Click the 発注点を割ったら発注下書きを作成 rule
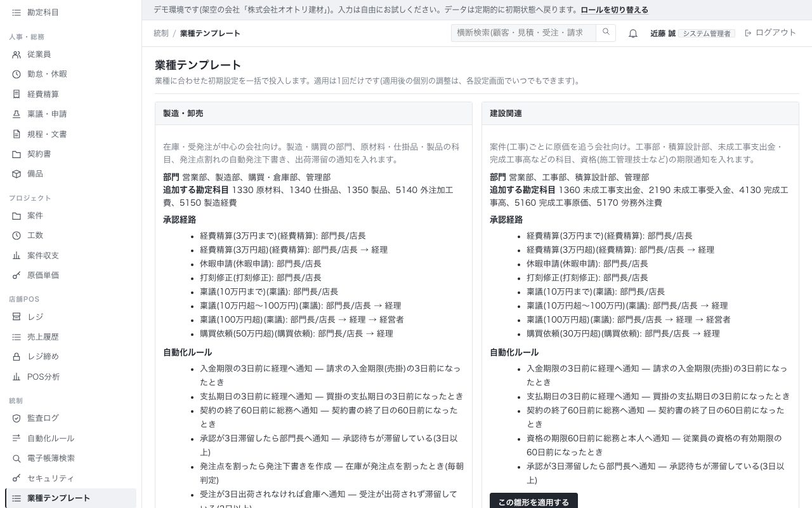 332,473
